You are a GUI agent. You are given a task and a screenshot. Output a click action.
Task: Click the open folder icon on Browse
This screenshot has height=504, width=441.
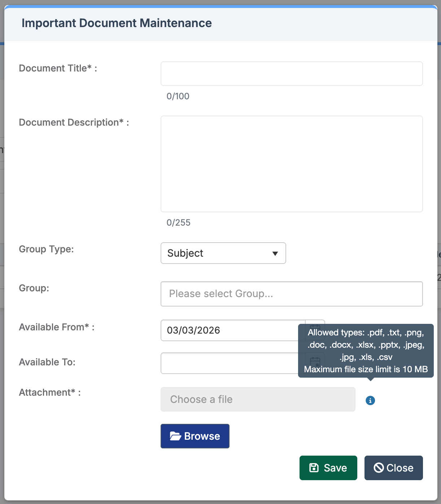point(175,436)
